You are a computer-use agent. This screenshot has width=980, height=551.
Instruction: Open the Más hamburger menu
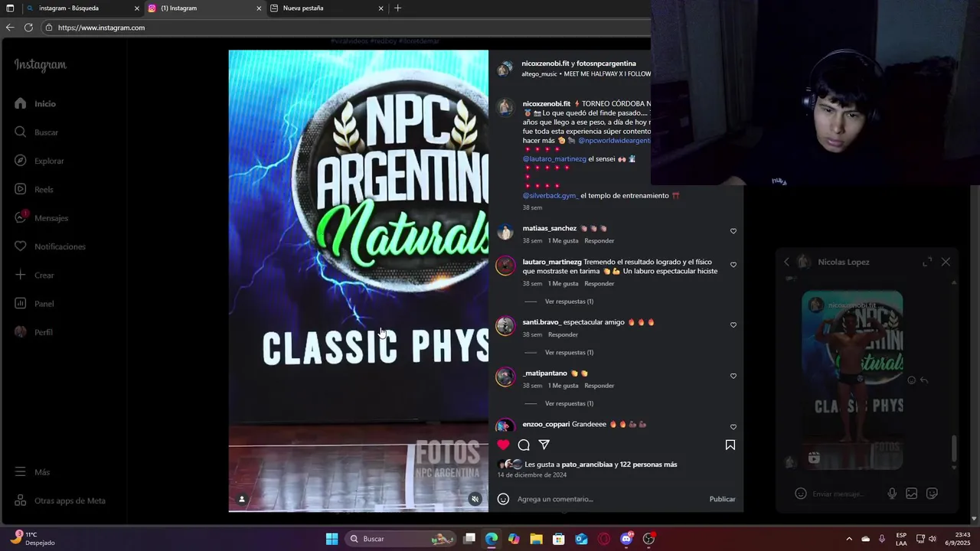[x=32, y=472]
